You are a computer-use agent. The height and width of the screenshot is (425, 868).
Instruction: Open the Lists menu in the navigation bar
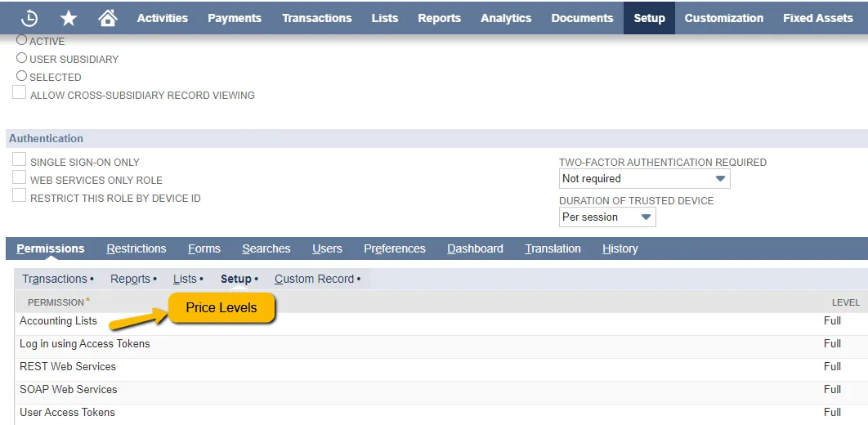385,18
